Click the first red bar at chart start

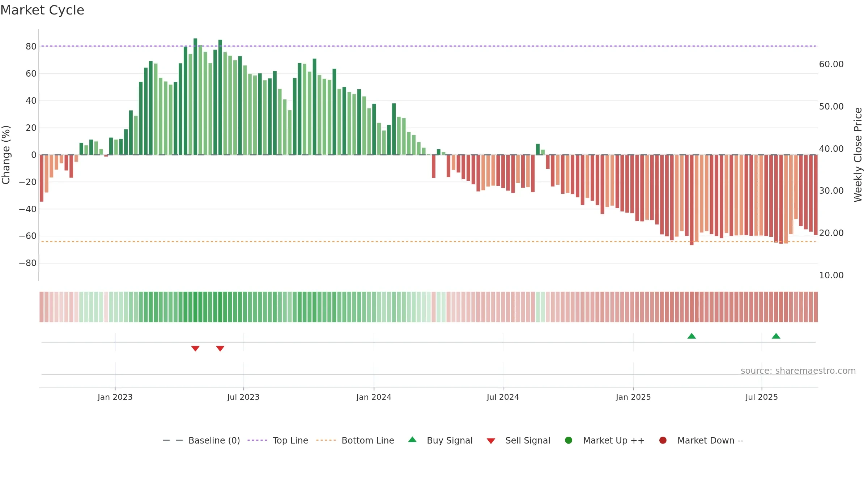click(42, 178)
